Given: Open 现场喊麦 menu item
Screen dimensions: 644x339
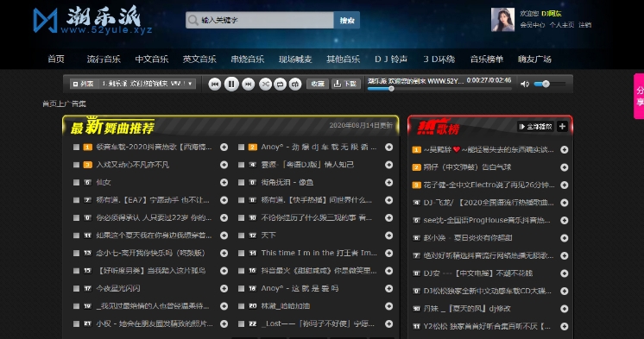Looking at the screenshot, I should point(295,60).
